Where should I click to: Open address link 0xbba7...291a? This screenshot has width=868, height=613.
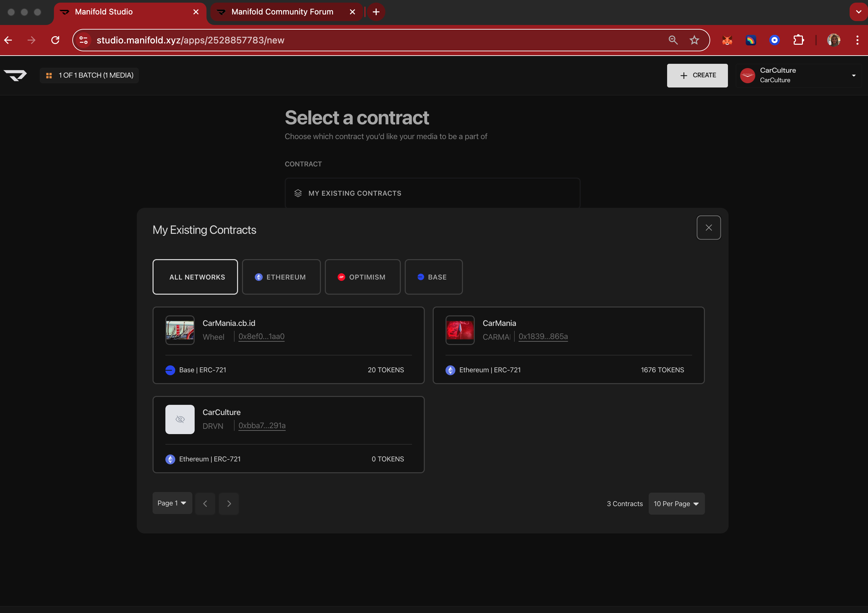coord(262,426)
